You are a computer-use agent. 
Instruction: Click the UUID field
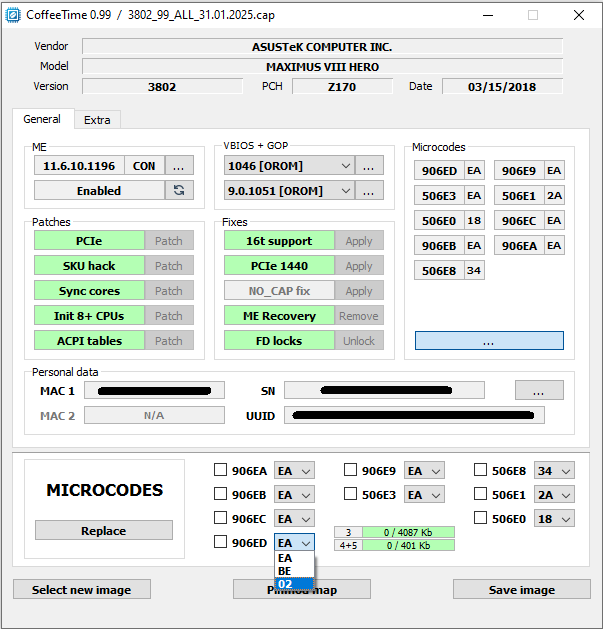coord(414,415)
